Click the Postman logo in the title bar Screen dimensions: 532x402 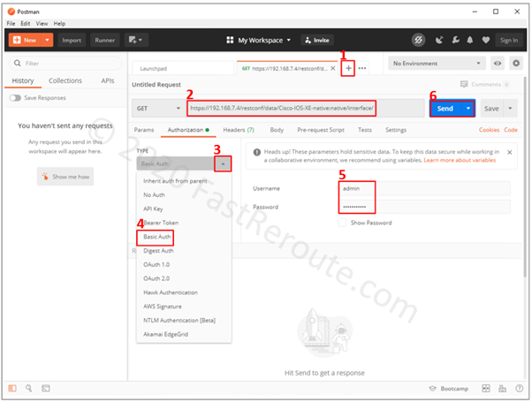11,11
